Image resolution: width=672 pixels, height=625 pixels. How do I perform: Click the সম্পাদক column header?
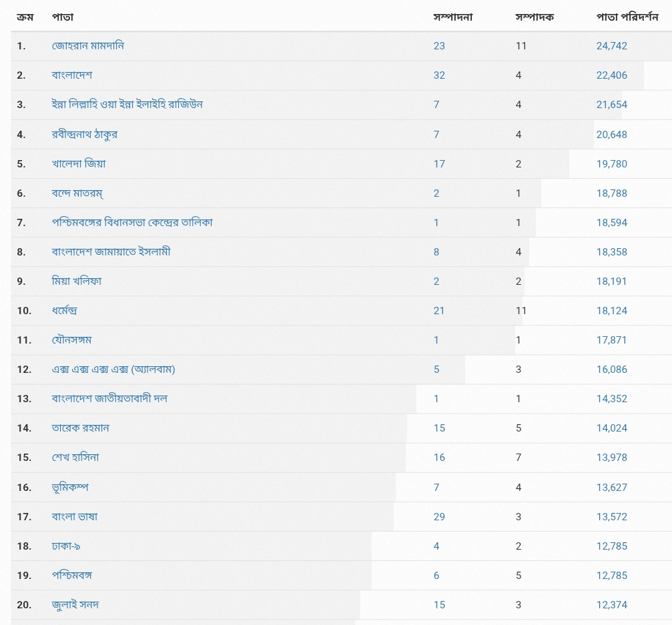pos(534,17)
